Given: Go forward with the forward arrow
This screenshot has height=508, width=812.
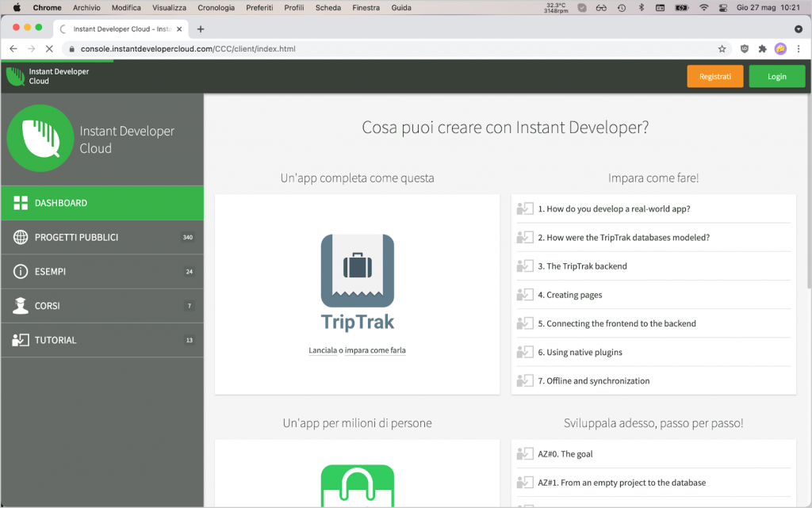Looking at the screenshot, I should click(32, 48).
